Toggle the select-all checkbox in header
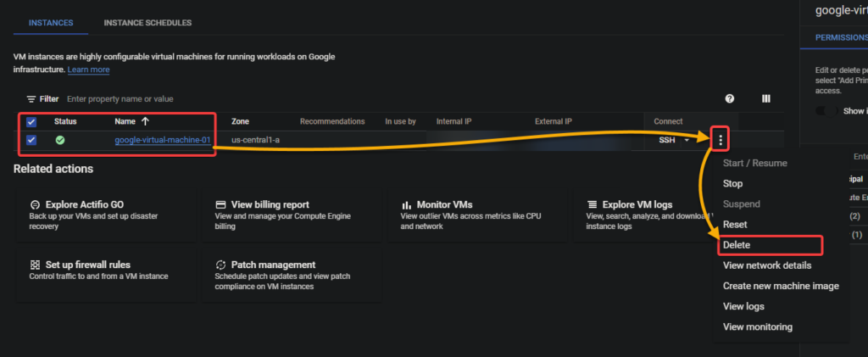 (x=32, y=121)
